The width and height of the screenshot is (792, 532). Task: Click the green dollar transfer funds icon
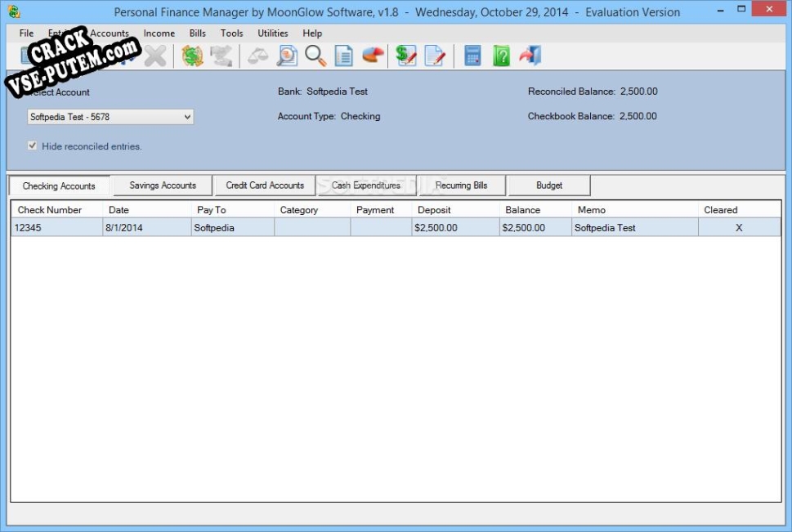(x=192, y=56)
